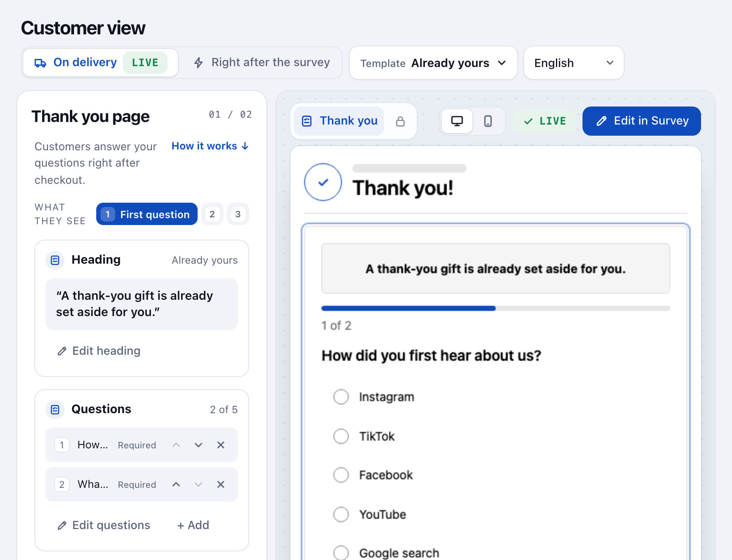Click question row 2 Wha...

142,484
